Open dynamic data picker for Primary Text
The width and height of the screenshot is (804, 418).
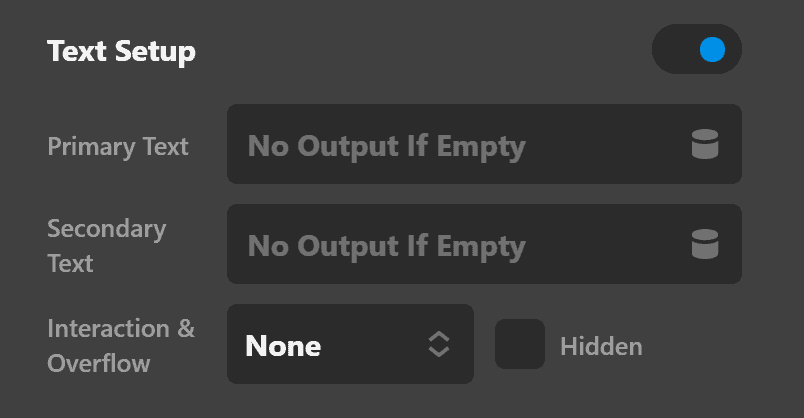705,144
